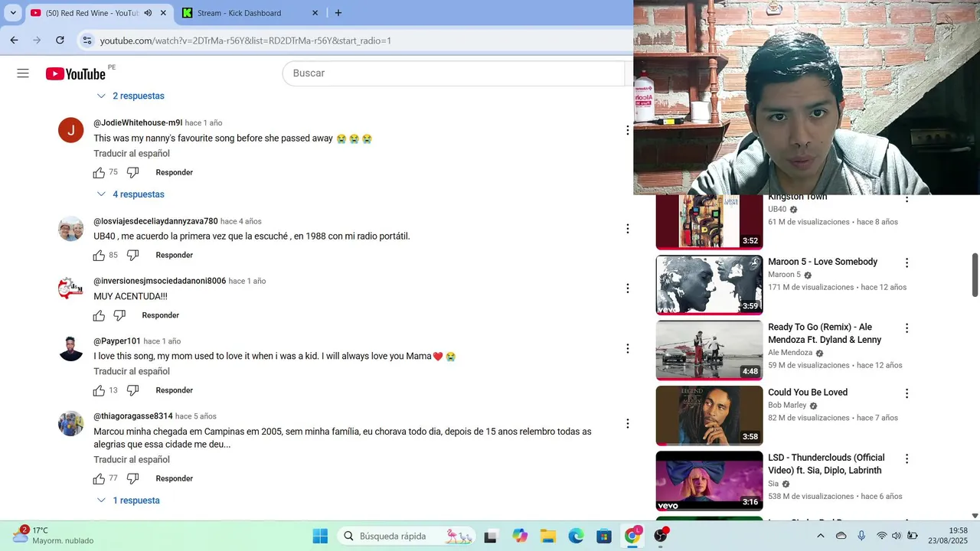980x551 pixels.
Task: Reply to the UB40 1988 radio comment
Action: tap(175, 256)
